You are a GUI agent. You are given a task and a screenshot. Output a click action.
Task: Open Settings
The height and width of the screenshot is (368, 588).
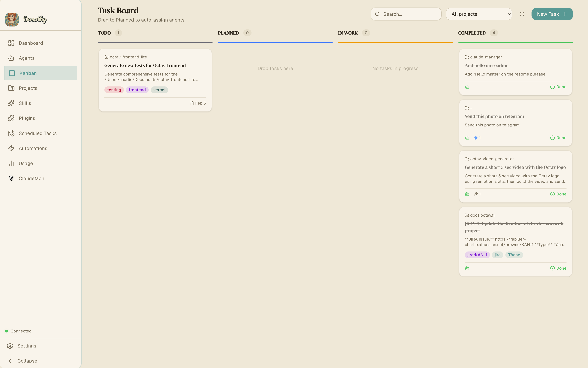(x=26, y=346)
